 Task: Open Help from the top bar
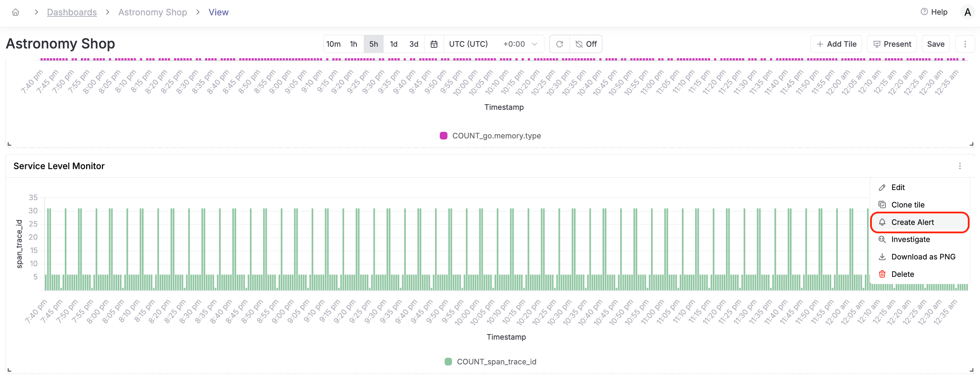934,12
